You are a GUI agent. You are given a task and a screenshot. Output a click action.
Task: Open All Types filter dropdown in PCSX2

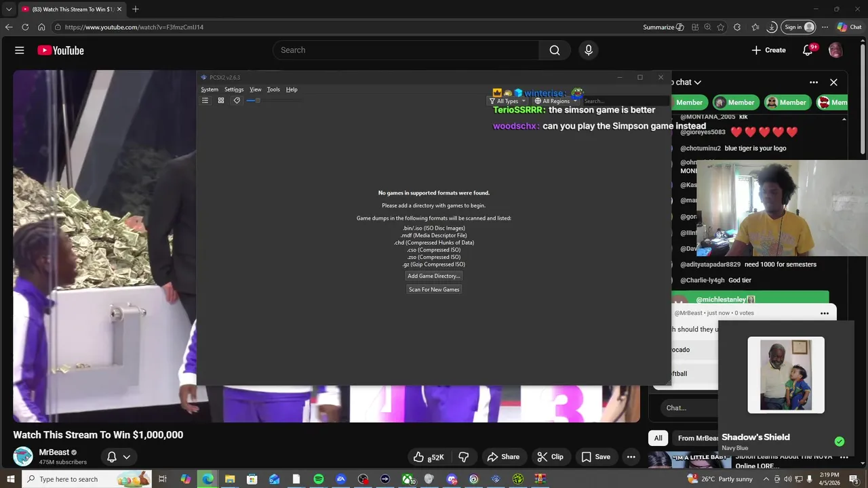click(x=507, y=101)
